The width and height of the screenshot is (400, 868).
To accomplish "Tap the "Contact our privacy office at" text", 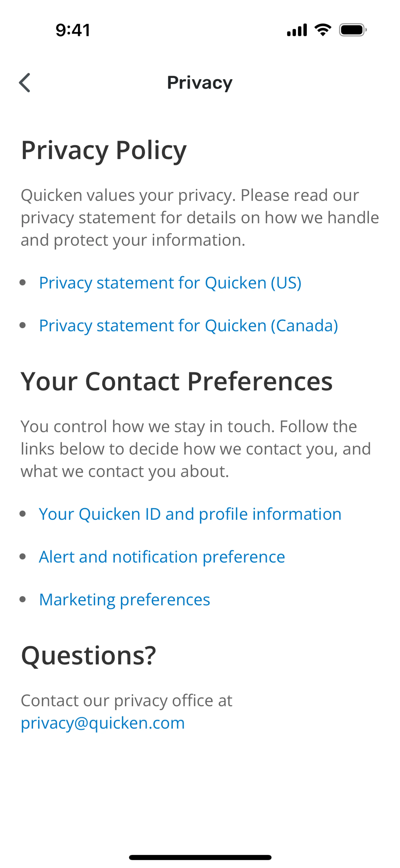I will click(127, 701).
